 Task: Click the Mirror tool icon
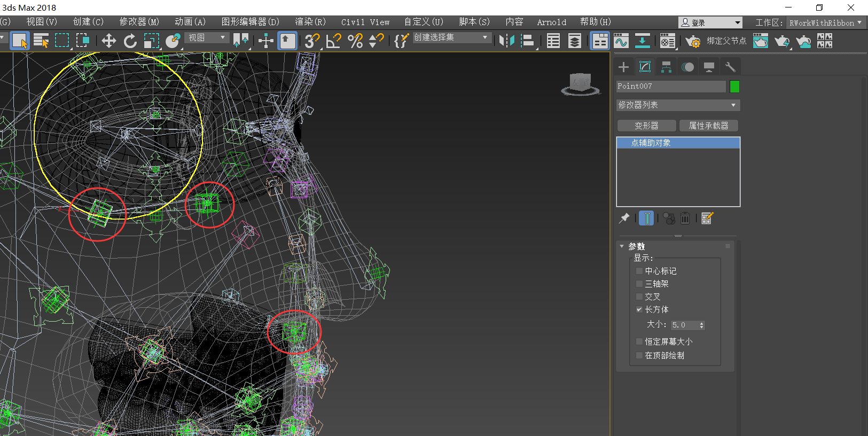506,41
